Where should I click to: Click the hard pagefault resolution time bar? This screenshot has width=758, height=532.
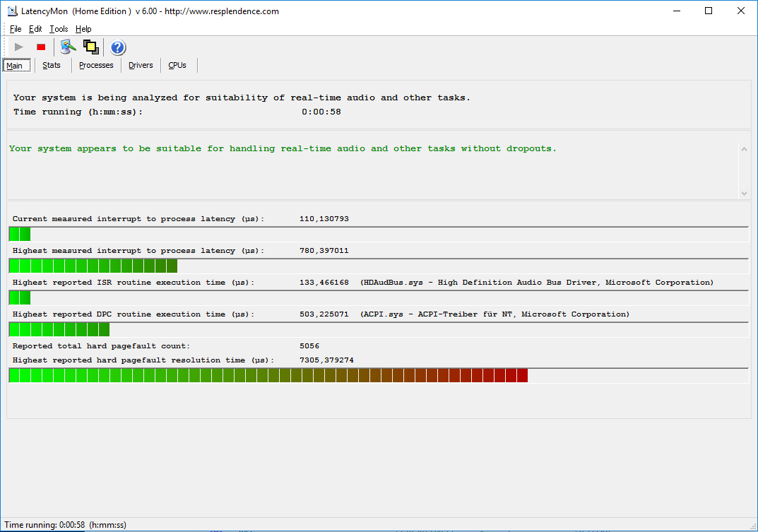coord(379,375)
